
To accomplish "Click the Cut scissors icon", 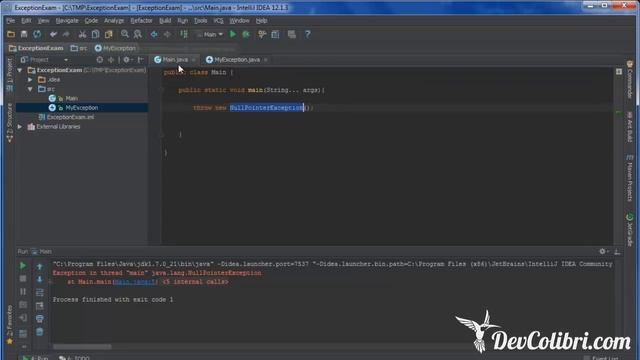I will click(82, 34).
